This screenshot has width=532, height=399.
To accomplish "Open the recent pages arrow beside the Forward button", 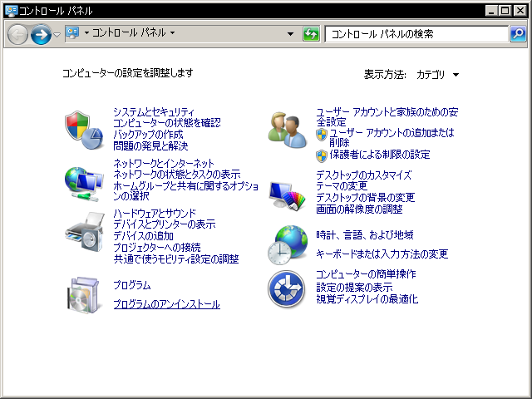I will click(x=57, y=34).
